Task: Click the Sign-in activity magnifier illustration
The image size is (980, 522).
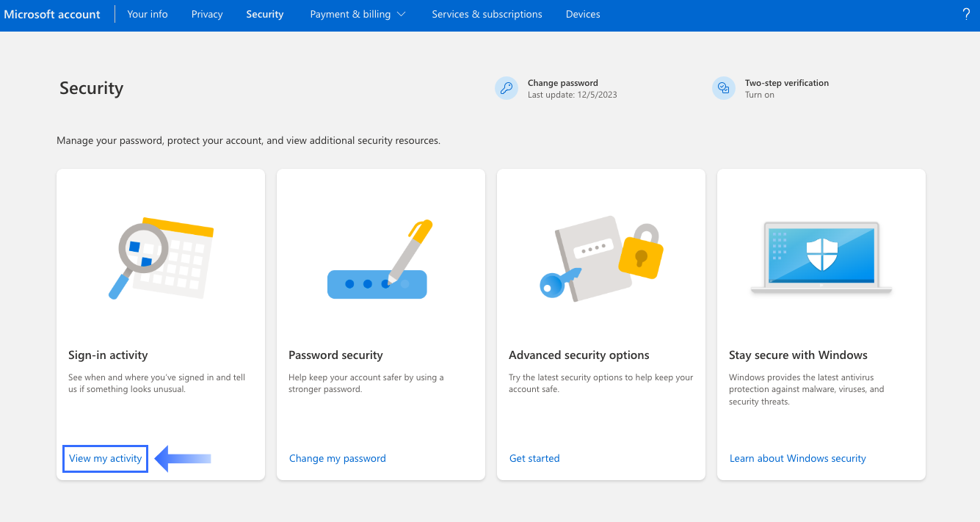Action: pyautogui.click(x=161, y=258)
